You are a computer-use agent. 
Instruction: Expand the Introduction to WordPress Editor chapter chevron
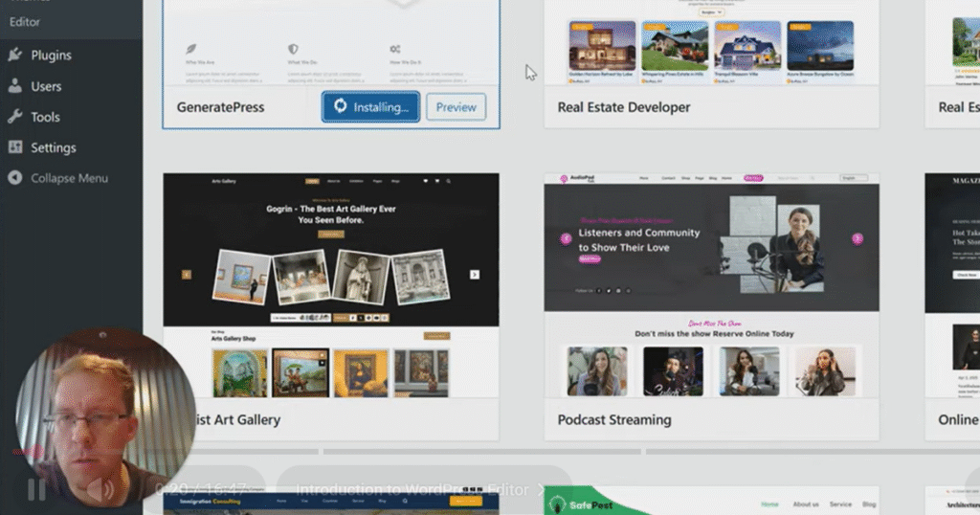542,490
